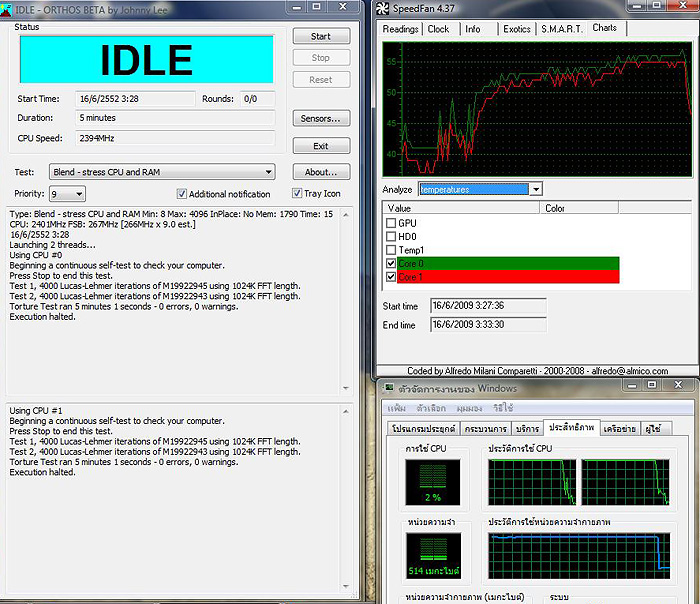Click the disabled Stop button

(321, 58)
